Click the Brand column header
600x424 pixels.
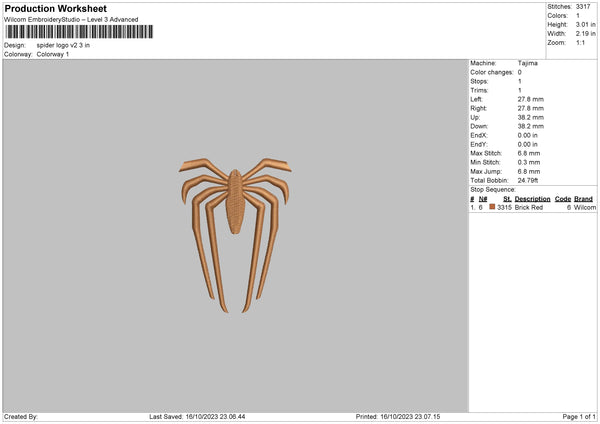coord(583,199)
